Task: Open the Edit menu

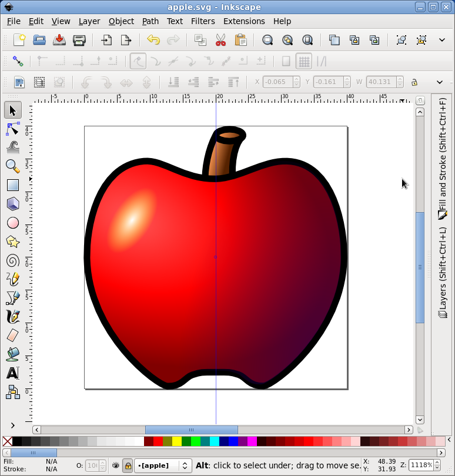Action: pyautogui.click(x=36, y=21)
